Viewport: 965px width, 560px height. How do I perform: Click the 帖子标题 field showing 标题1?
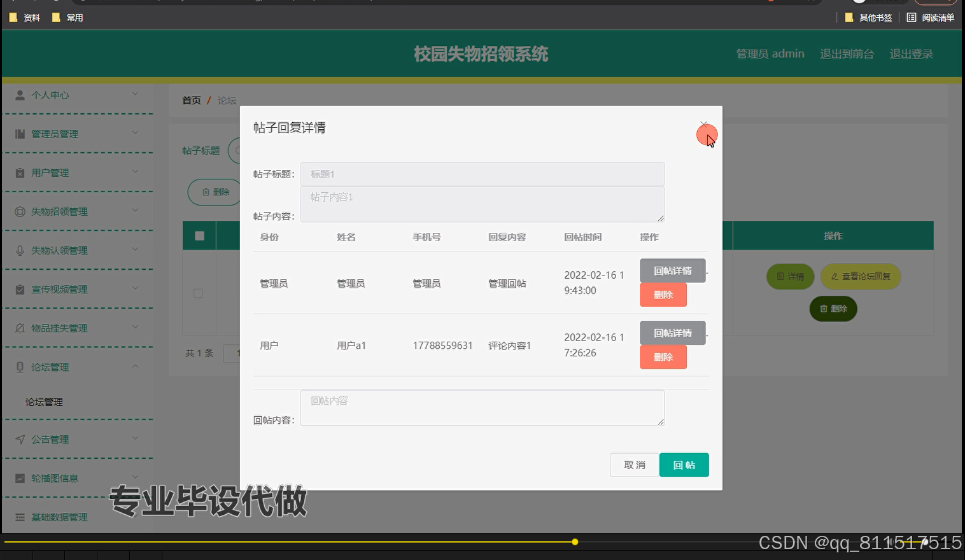click(482, 174)
